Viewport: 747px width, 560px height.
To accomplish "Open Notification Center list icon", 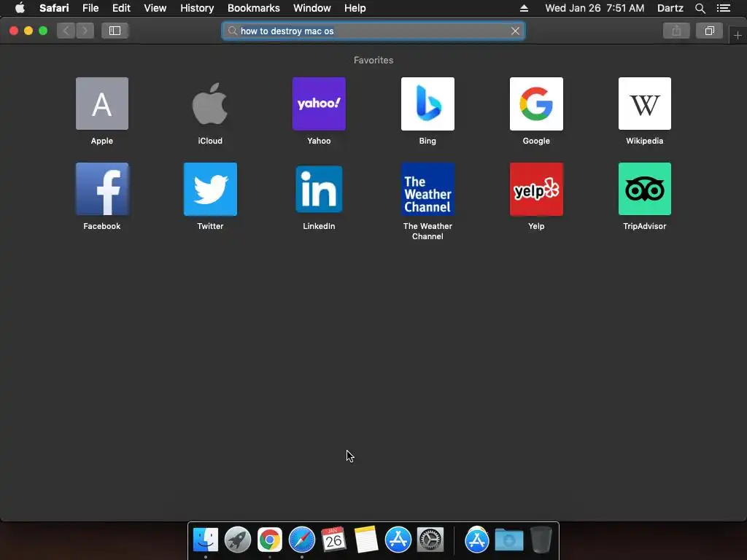I will (724, 8).
